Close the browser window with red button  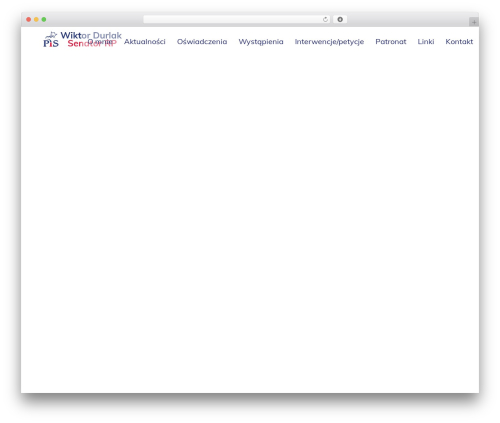[29, 19]
